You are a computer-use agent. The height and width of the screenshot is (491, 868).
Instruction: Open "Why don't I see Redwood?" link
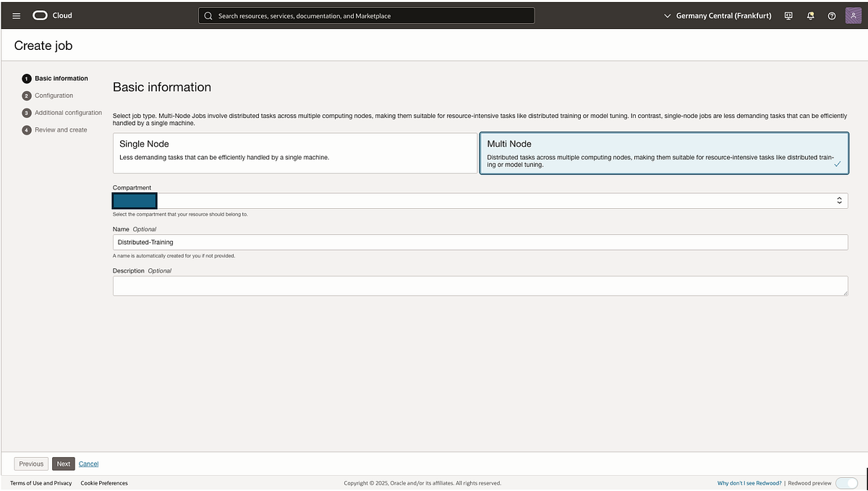click(749, 483)
